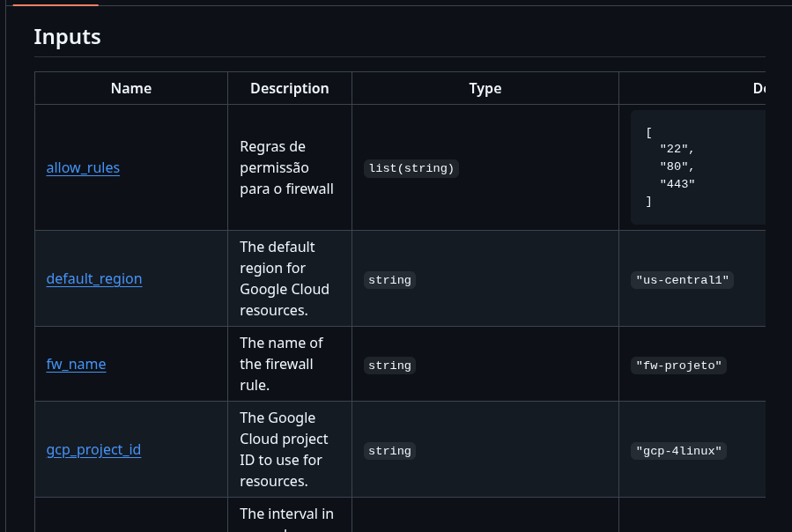
Task: Click the string type for default_region
Action: tap(389, 280)
